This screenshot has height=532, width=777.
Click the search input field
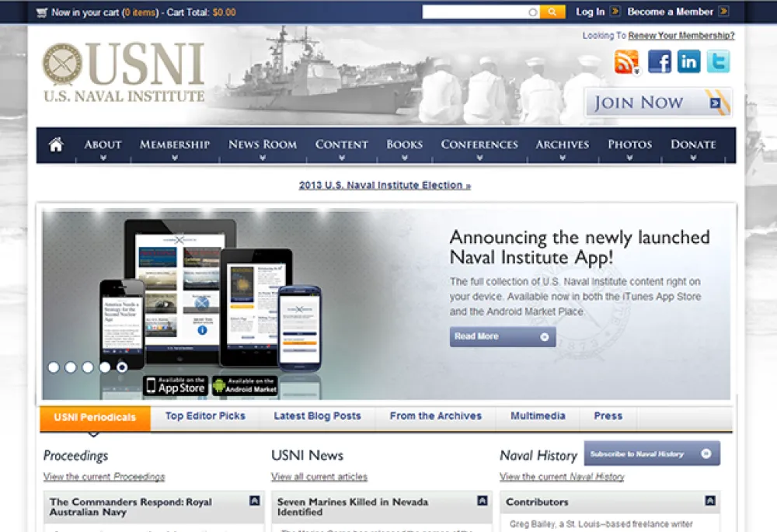pos(481,12)
